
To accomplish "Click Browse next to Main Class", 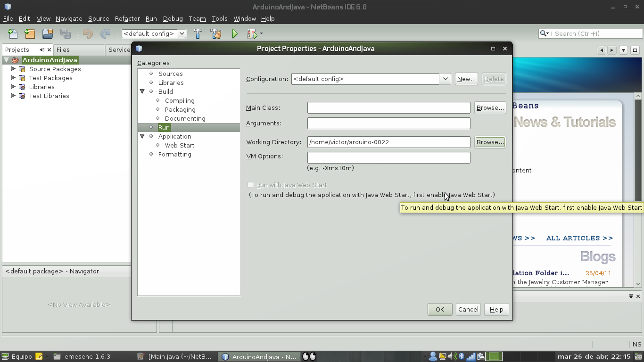I will click(490, 107).
